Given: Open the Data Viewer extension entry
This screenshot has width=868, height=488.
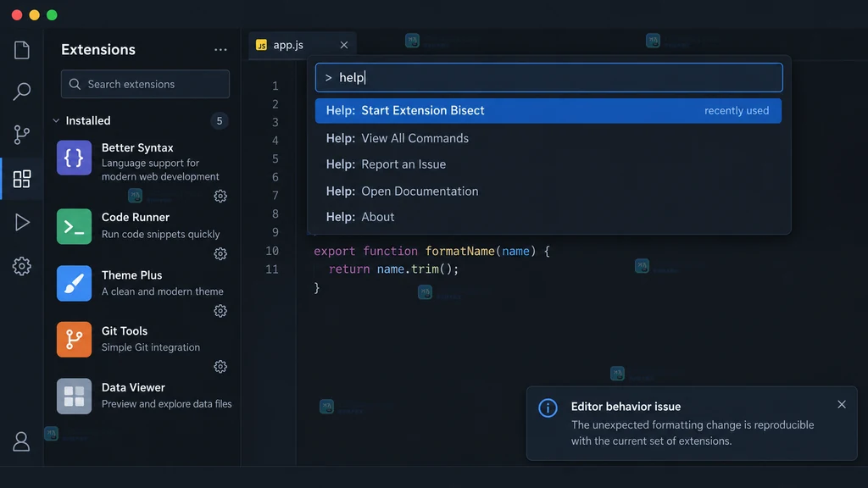Looking at the screenshot, I should [x=144, y=396].
